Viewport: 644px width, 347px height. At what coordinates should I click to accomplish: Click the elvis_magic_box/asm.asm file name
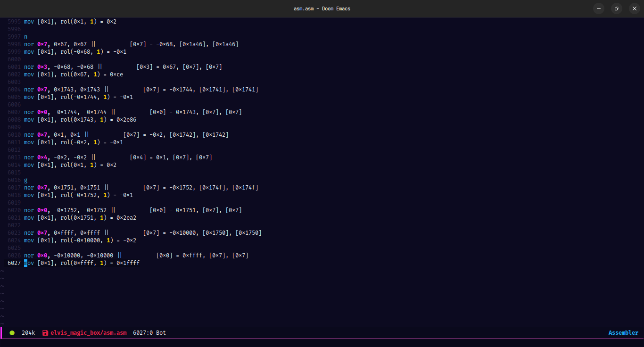(x=89, y=333)
